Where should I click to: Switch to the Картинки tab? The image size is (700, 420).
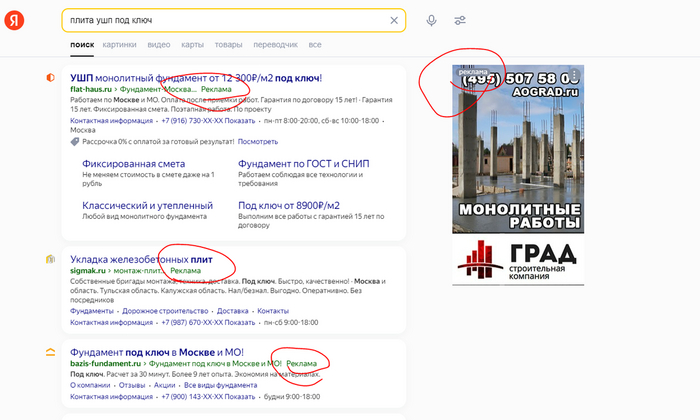(x=119, y=45)
